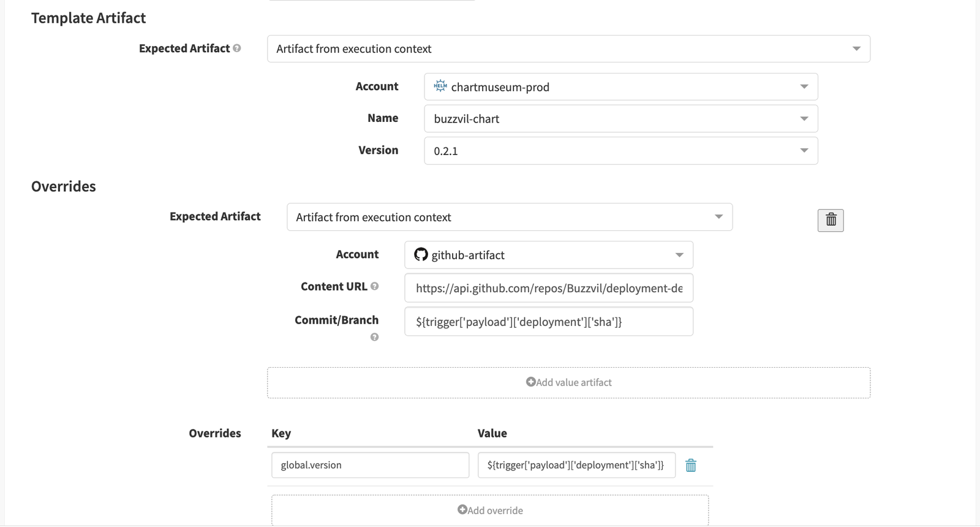Screen dimensions: 980x527
Task: Click the Helm icon in Account field
Action: (440, 86)
